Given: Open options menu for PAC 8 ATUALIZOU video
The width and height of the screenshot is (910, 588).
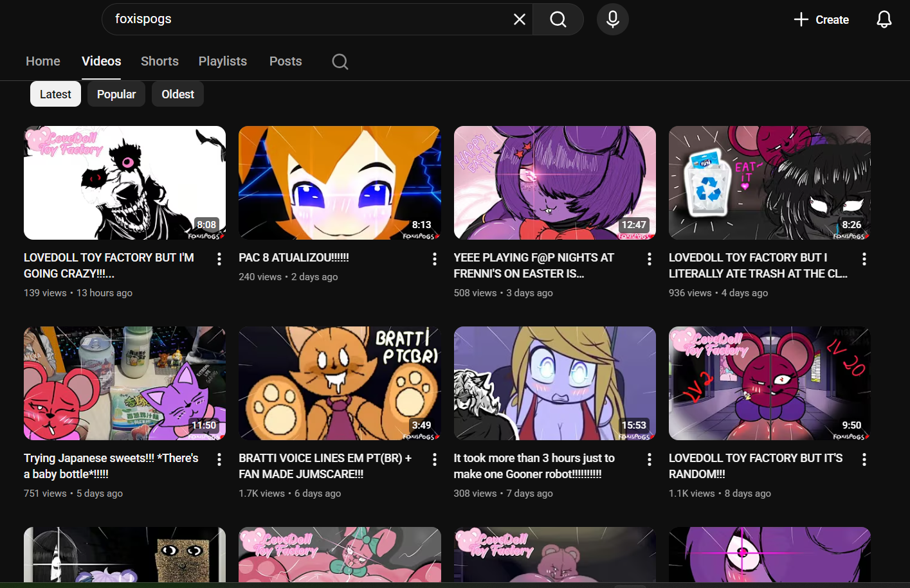Looking at the screenshot, I should coord(435,259).
